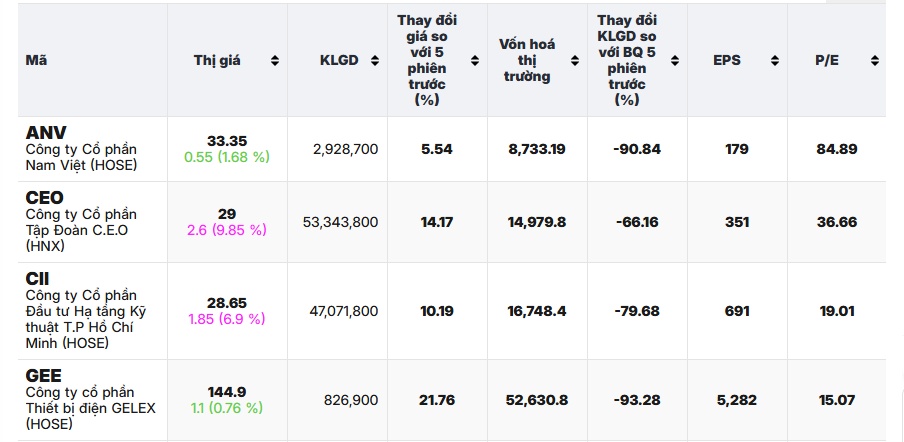Click the sort arrows next to EPS
This screenshot has height=442, width=904.
tap(775, 61)
